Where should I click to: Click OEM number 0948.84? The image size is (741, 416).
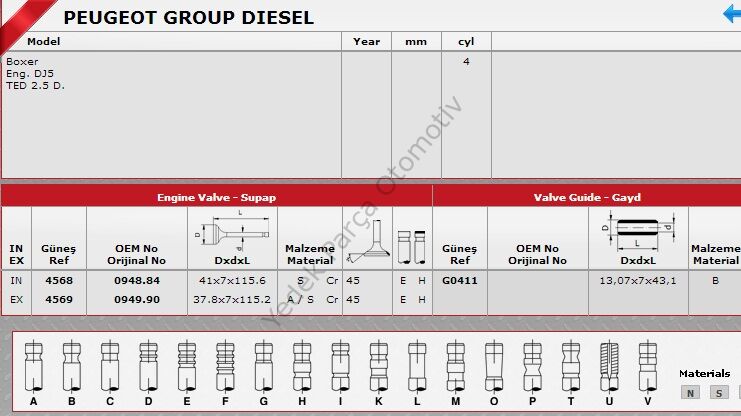(137, 280)
